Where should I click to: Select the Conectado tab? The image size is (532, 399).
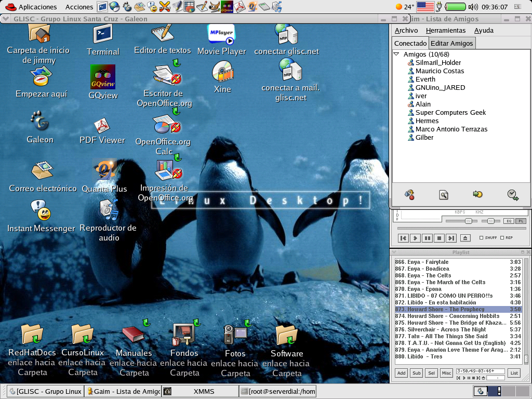point(410,44)
